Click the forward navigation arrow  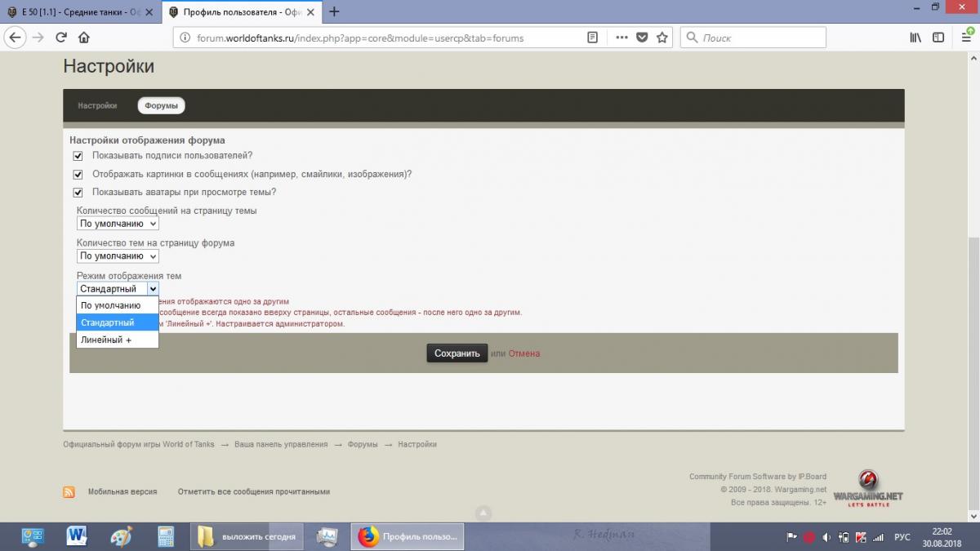38,38
